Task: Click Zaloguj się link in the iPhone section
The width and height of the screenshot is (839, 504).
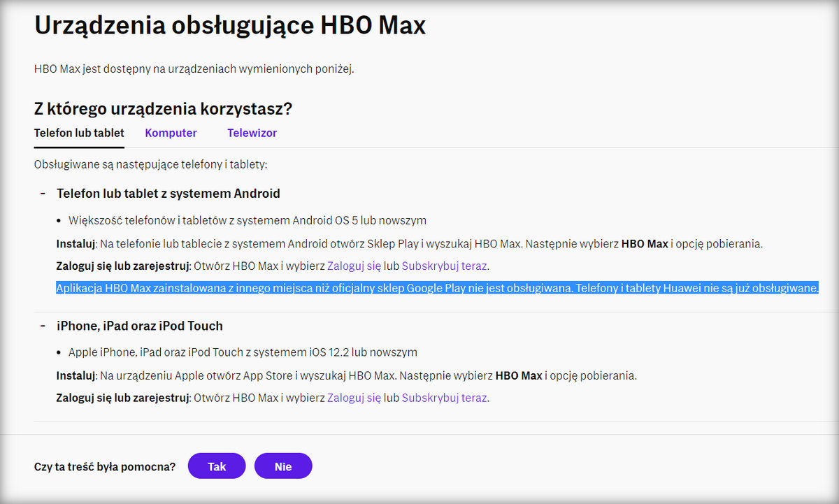Action: [x=354, y=396]
